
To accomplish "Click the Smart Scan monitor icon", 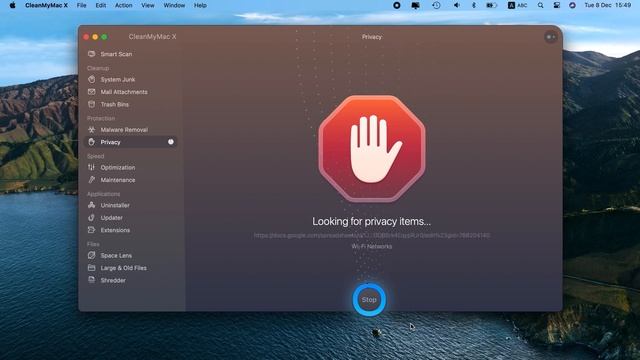I will [x=91, y=54].
